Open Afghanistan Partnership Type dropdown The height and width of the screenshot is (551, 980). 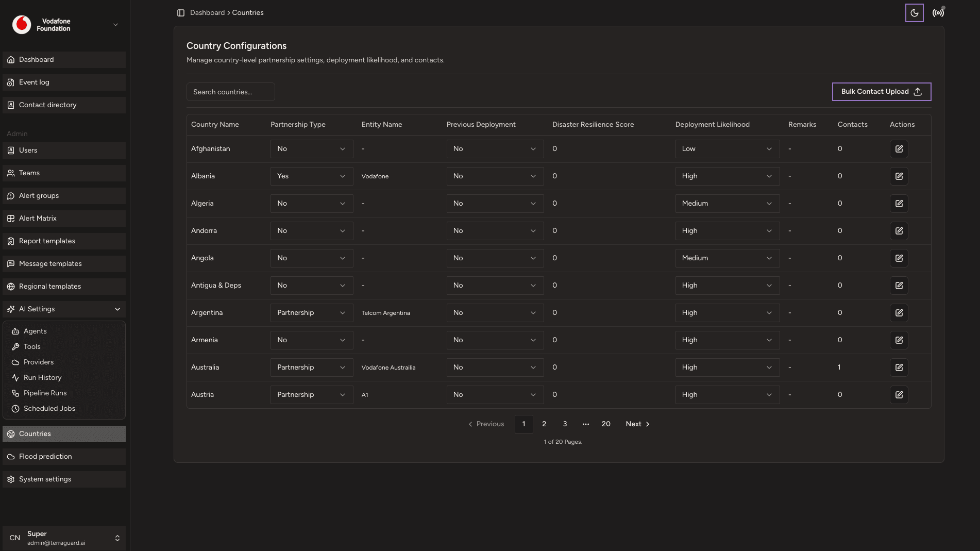(x=312, y=149)
